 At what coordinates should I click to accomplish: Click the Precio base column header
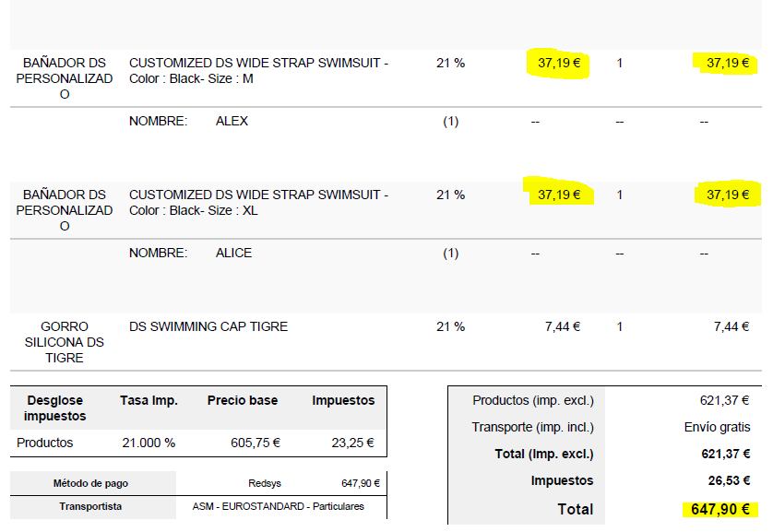coord(243,400)
